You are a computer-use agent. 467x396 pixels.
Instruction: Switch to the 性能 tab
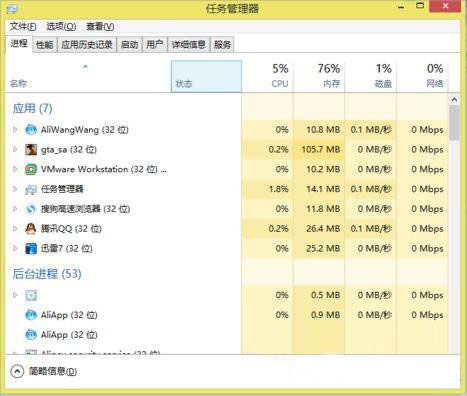(x=45, y=45)
